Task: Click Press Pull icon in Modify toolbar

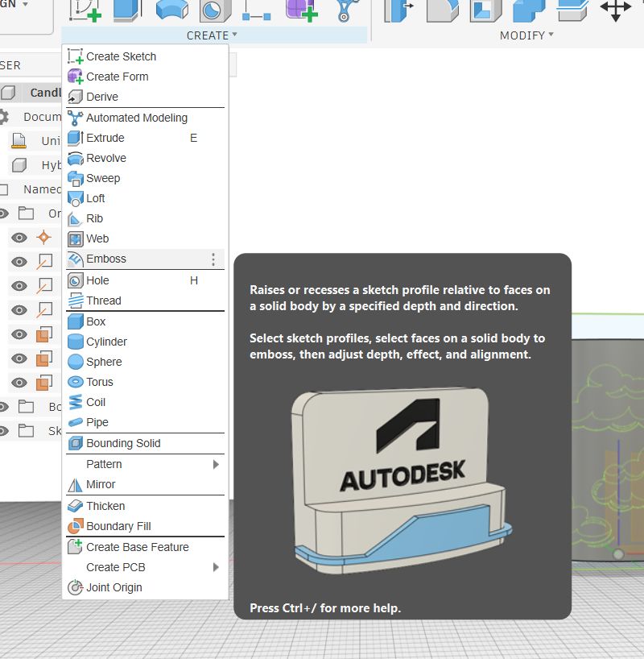Action: [398, 10]
